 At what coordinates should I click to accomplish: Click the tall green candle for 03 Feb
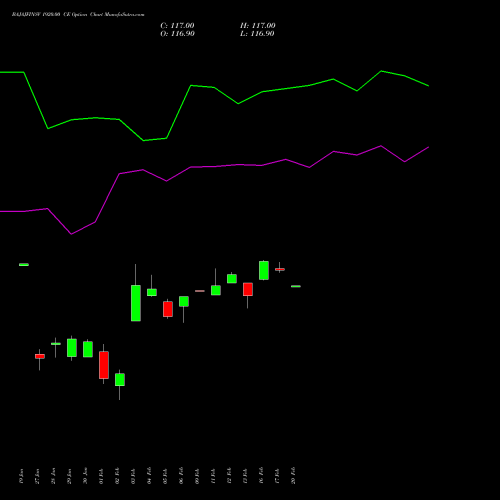[136, 303]
